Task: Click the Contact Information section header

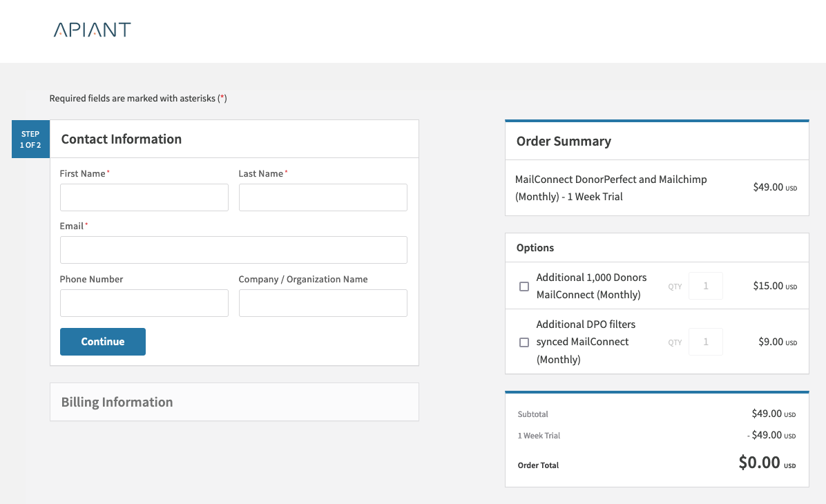Action: click(x=122, y=139)
